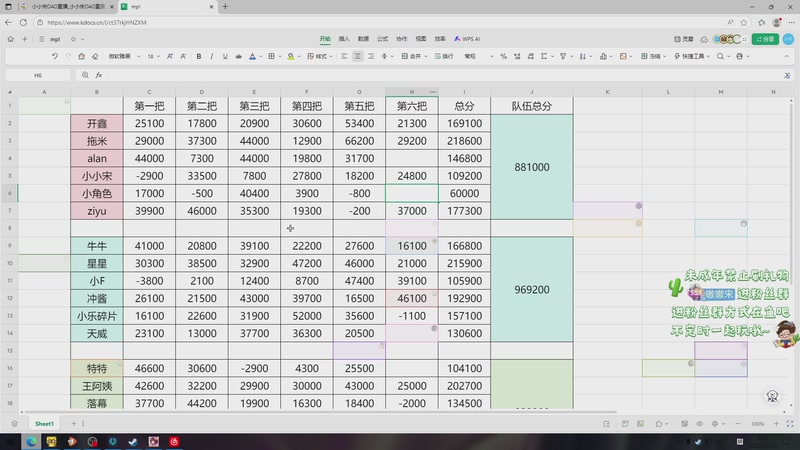Image resolution: width=800 pixels, height=450 pixels.
Task: Open the filter funnel icon
Action: pyautogui.click(x=563, y=56)
